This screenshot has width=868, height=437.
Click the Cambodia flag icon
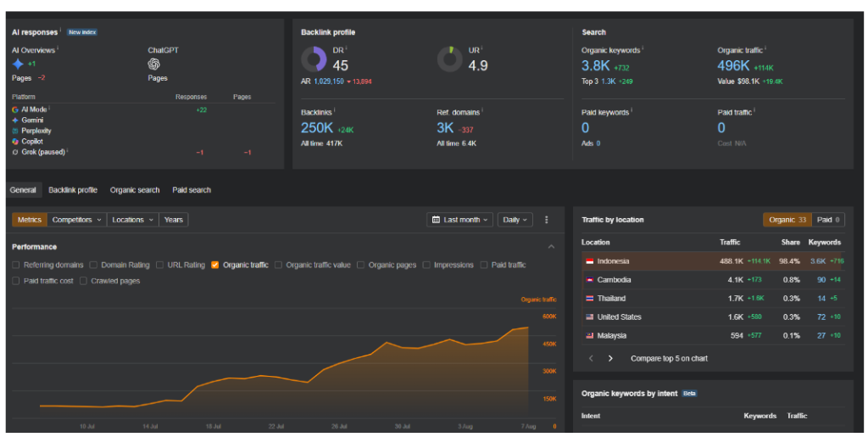pyautogui.click(x=590, y=280)
